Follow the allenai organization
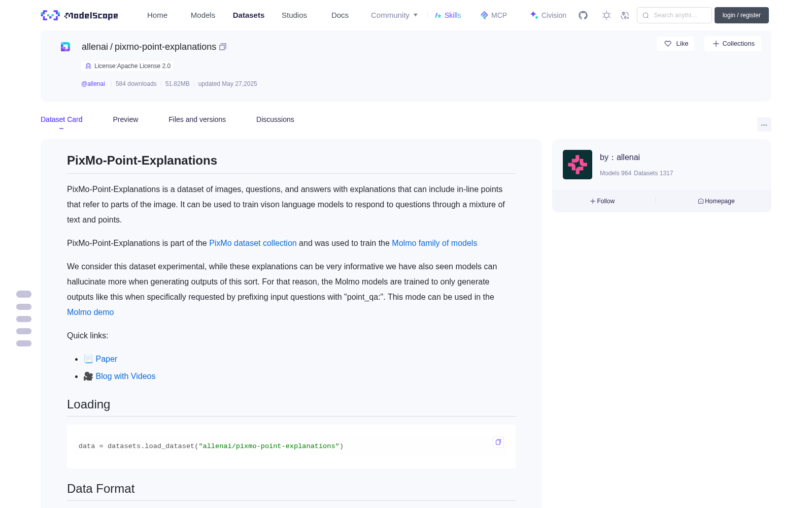Image resolution: width=812 pixels, height=508 pixels. [602, 201]
